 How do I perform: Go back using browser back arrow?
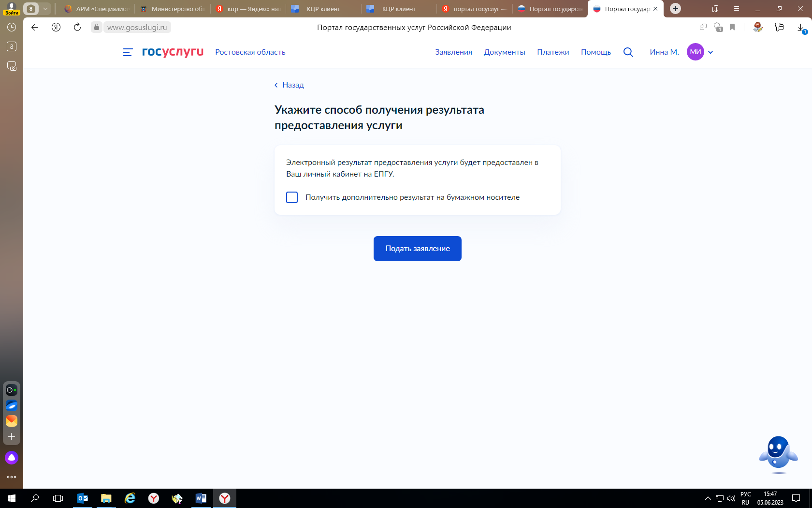(35, 27)
